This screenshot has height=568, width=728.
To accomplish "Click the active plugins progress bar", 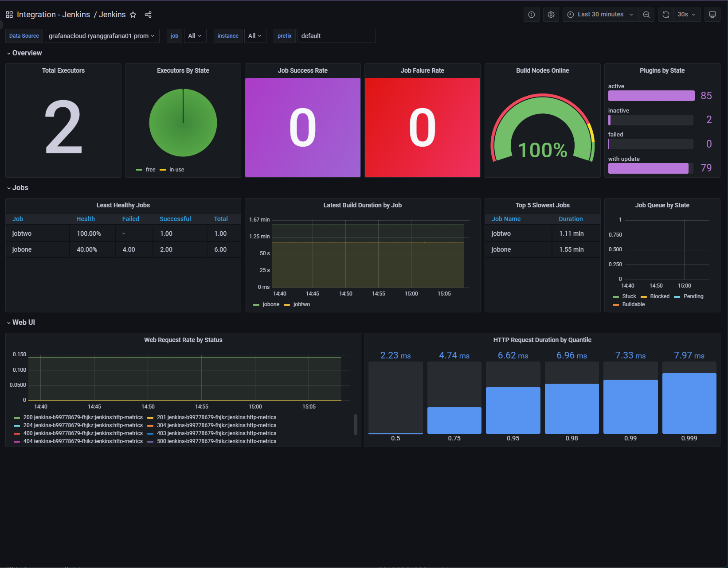I will coord(651,95).
